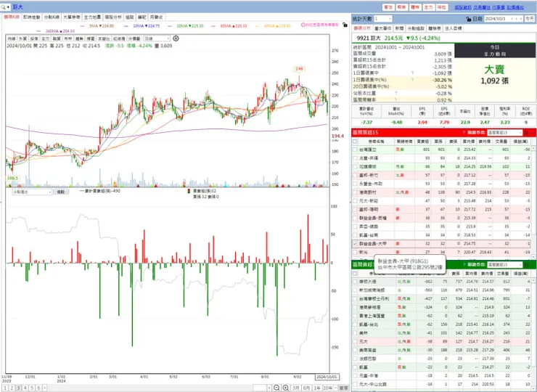Click help icon in 區間賣超15 header
537x392 pixels.
(x=464, y=264)
